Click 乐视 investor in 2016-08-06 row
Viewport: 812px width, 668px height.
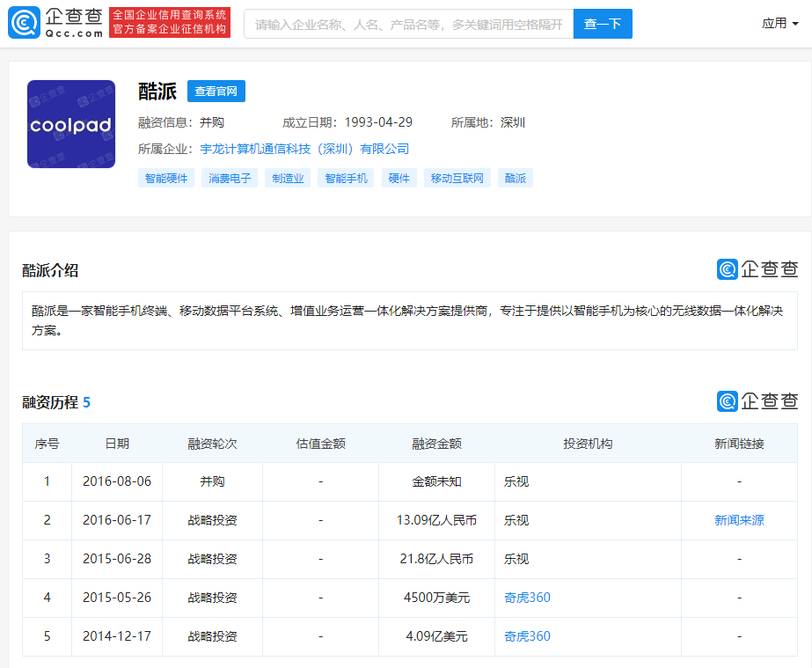point(516,481)
